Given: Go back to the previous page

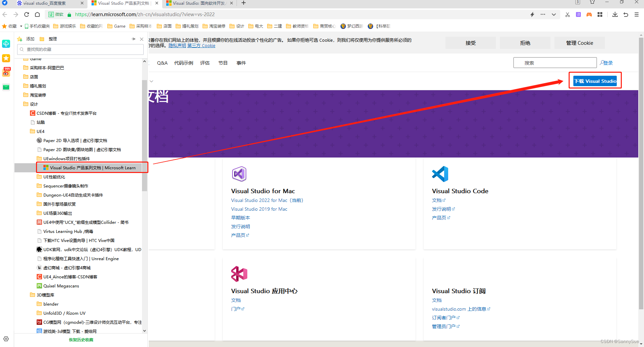Looking at the screenshot, I should [x=5, y=14].
